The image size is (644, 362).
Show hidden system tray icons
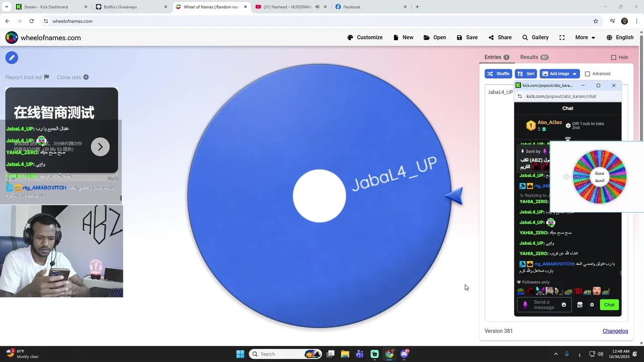point(556,354)
